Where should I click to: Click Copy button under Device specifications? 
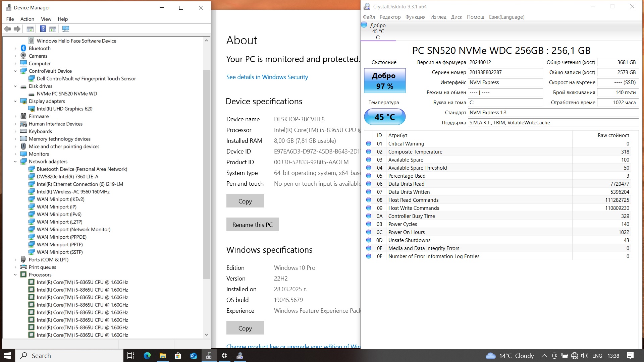point(245,201)
